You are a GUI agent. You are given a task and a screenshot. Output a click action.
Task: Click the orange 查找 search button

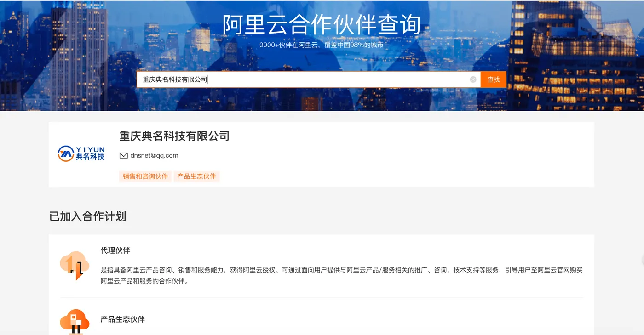(494, 79)
